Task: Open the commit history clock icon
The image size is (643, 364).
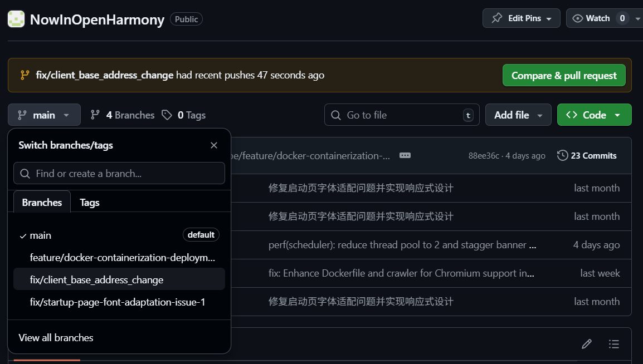Action: 563,156
